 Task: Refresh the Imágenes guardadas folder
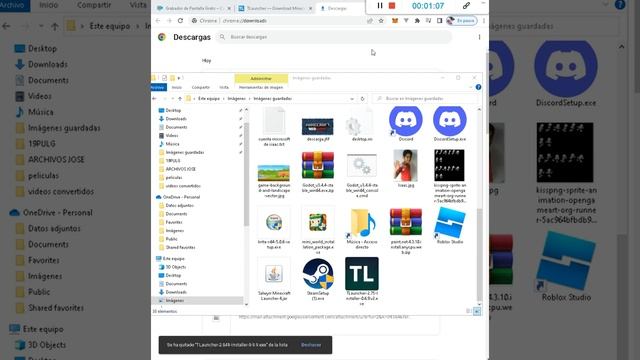[362, 99]
